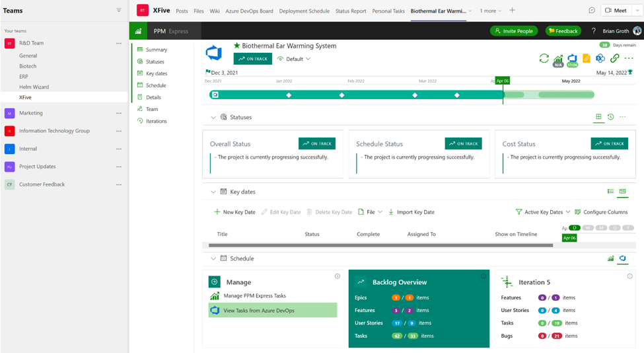Open the Default view dropdown
The height and width of the screenshot is (353, 644).
pyautogui.click(x=294, y=59)
